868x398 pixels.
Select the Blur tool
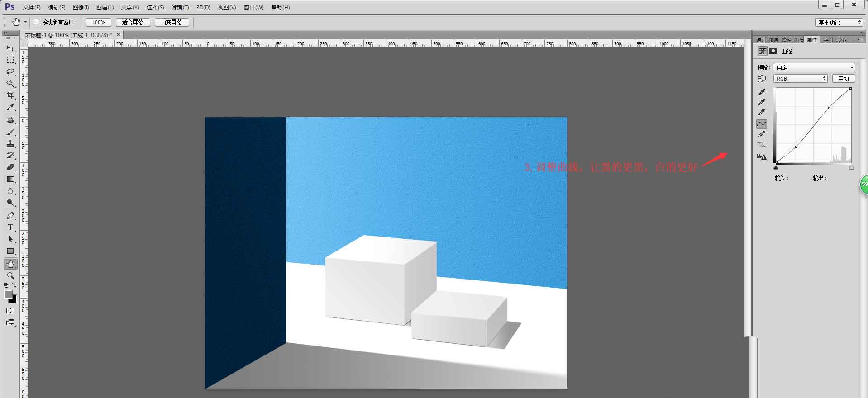[x=10, y=191]
